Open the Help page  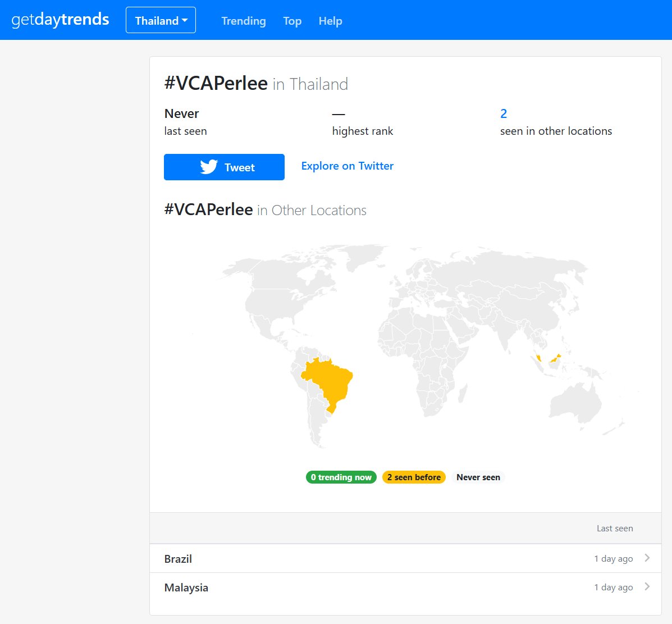click(331, 21)
